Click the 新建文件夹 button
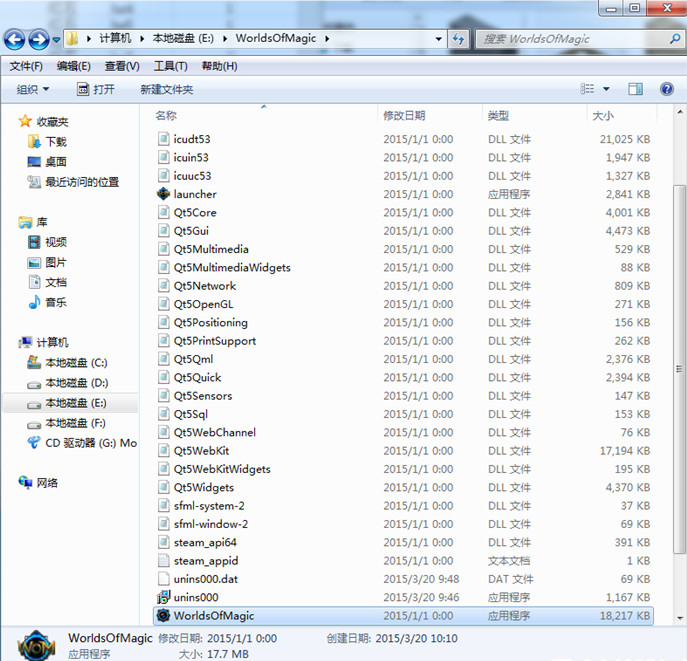This screenshot has height=661, width=687. click(166, 89)
